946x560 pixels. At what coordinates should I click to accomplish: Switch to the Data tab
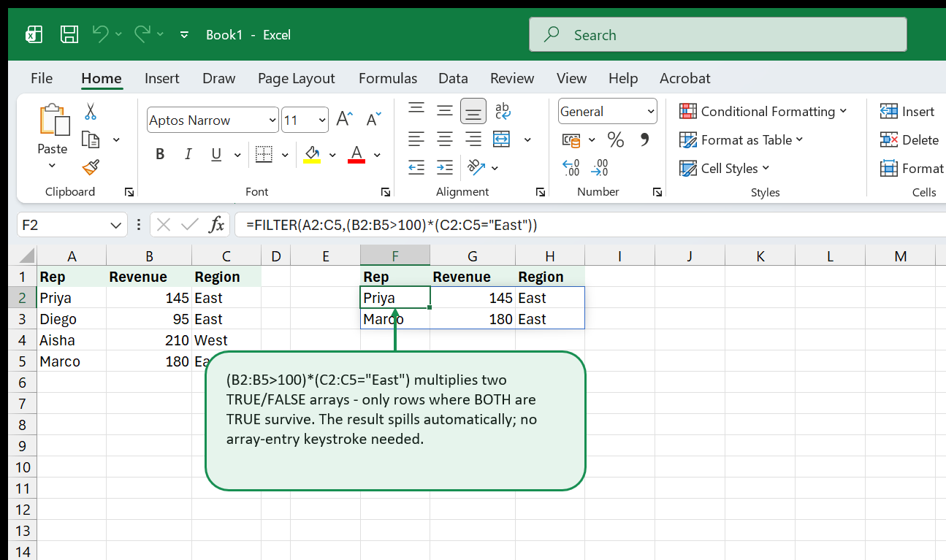click(453, 78)
